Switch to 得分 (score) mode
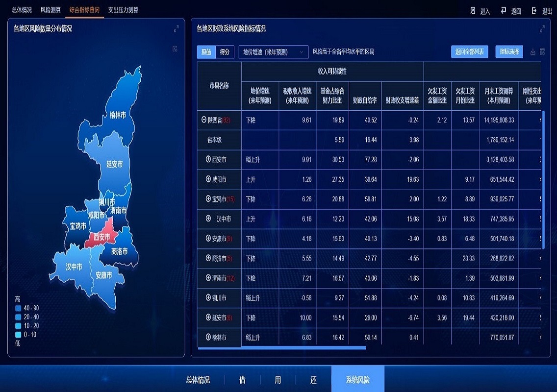Image resolution: width=557 pixels, height=392 pixels. (225, 52)
